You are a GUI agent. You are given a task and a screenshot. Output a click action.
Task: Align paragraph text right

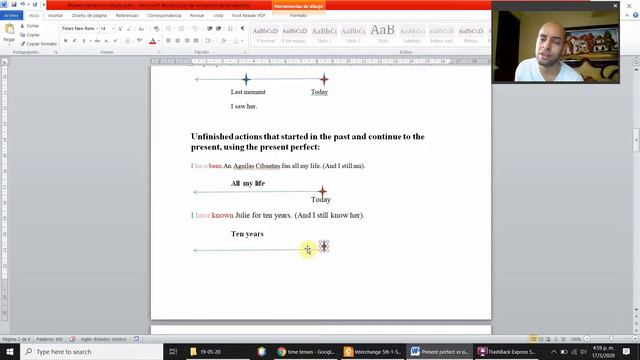tap(187, 41)
